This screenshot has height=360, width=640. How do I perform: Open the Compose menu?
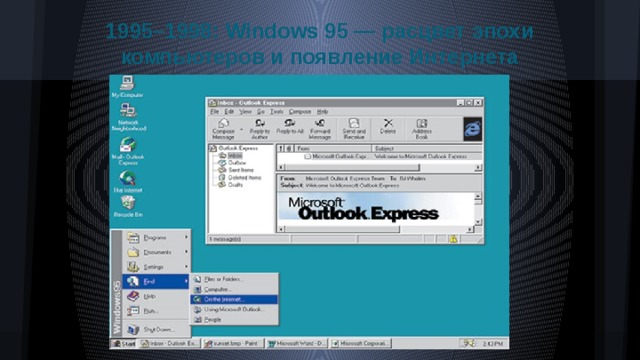(x=300, y=111)
